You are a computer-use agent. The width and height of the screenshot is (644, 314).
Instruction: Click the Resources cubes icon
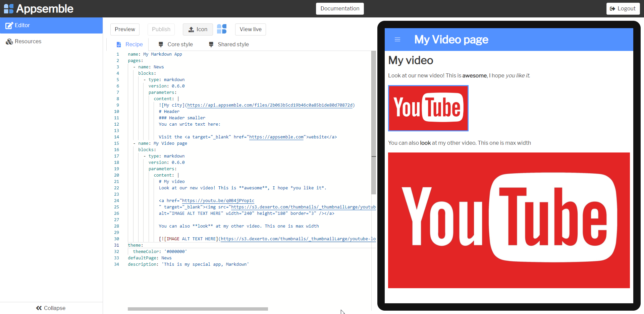pos(9,42)
